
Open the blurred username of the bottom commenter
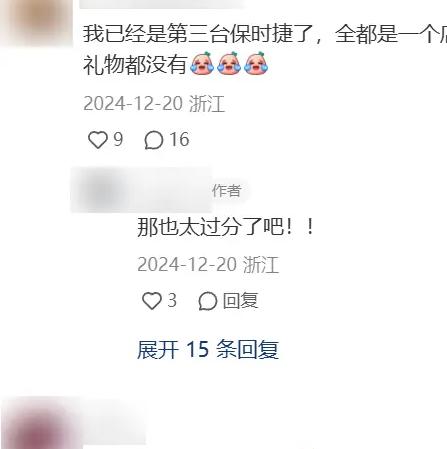coord(113,420)
